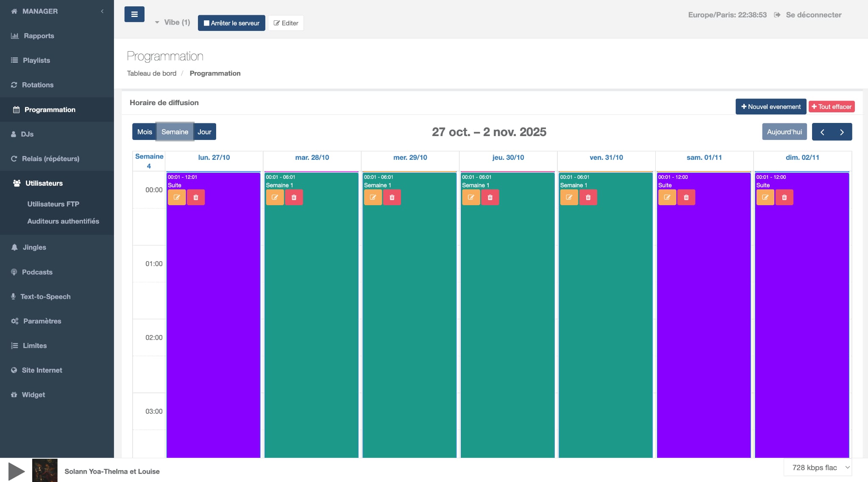Click the hamburger menu toggle button

click(x=134, y=14)
